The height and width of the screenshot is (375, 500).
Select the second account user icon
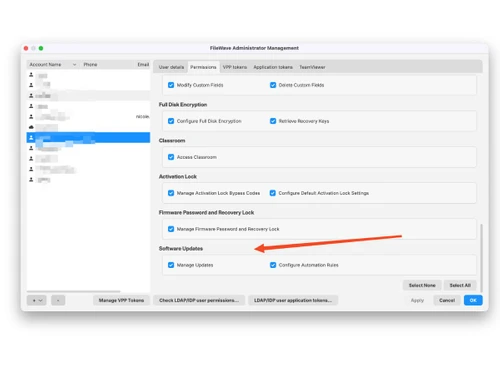(31, 85)
